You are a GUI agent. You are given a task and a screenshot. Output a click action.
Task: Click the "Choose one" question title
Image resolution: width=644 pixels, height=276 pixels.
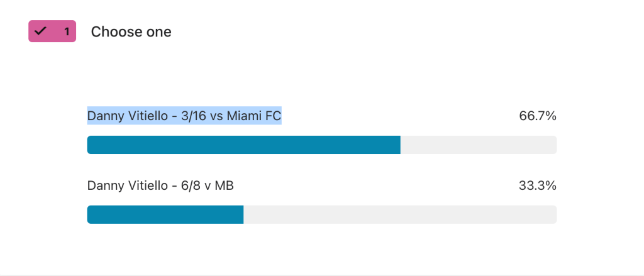point(131,31)
